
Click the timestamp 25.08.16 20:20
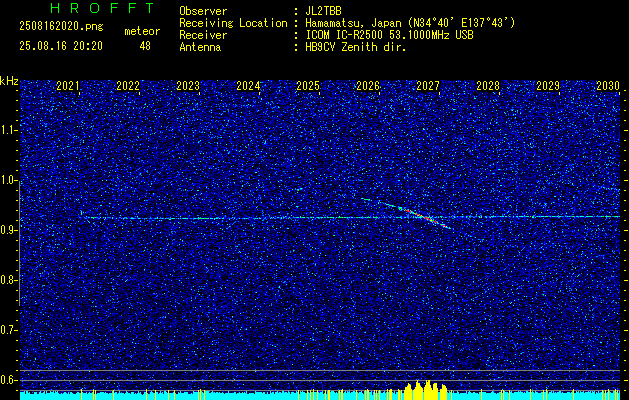click(61, 46)
